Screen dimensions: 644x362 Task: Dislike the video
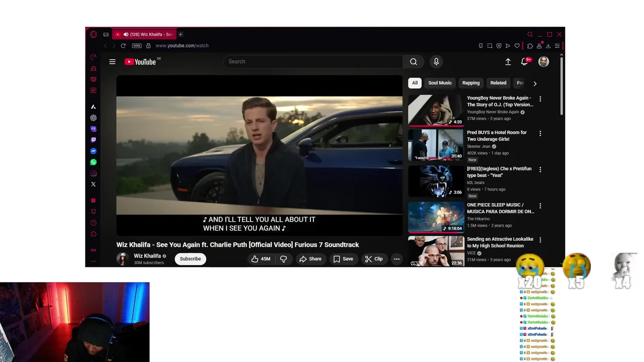point(284,259)
